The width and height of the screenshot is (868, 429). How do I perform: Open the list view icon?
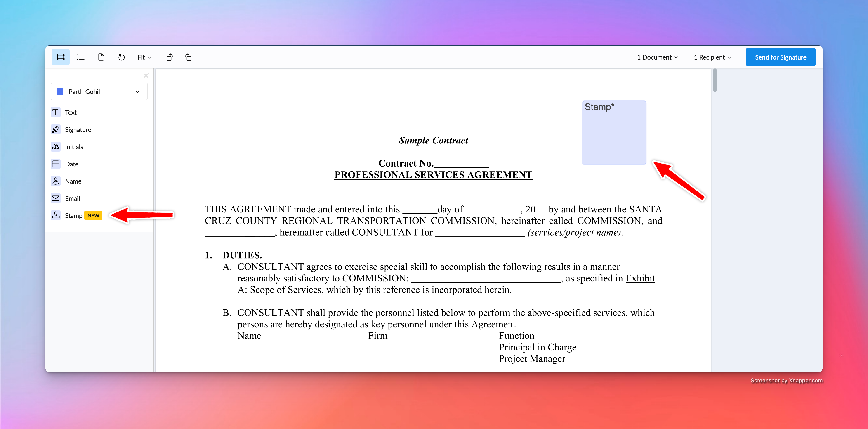(81, 57)
